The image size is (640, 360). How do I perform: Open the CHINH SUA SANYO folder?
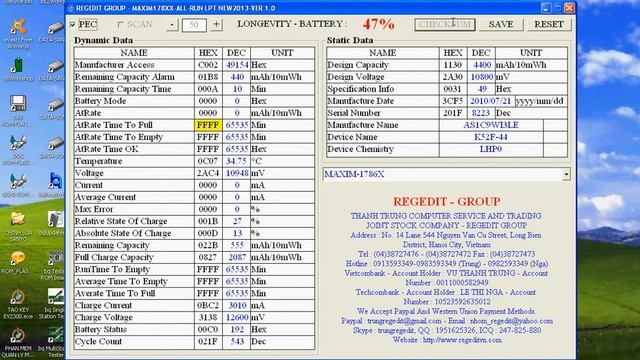[x=18, y=219]
